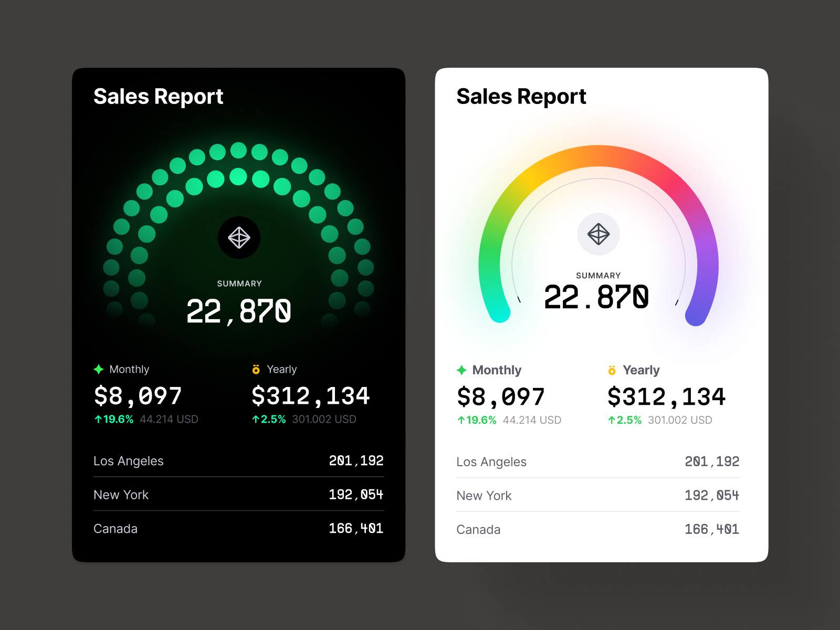Open Canada row in light card

coord(598,529)
